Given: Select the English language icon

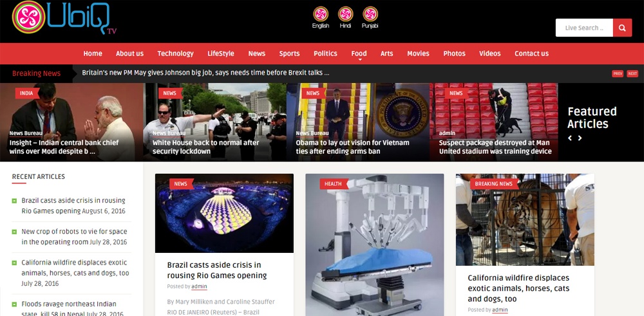Looking at the screenshot, I should tap(320, 14).
